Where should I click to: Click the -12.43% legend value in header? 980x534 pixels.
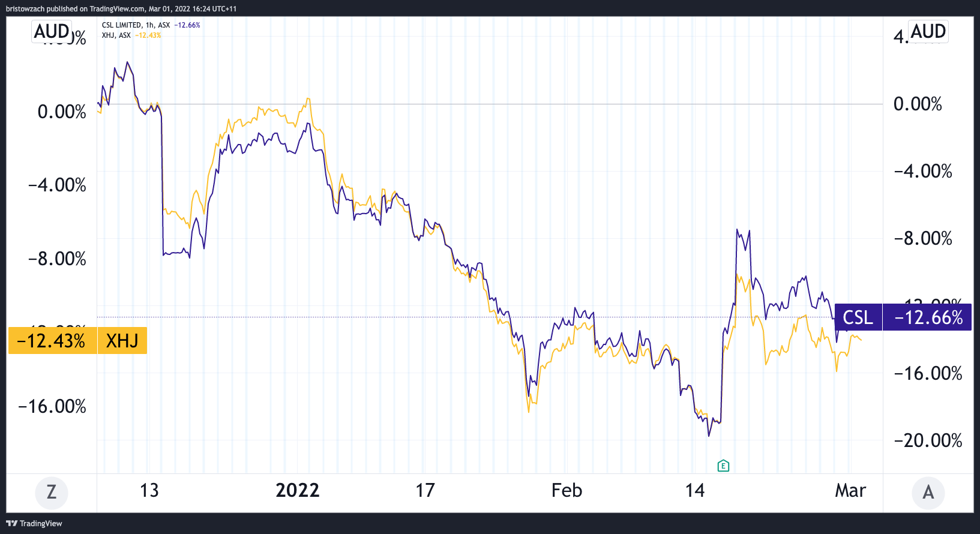coord(148,35)
